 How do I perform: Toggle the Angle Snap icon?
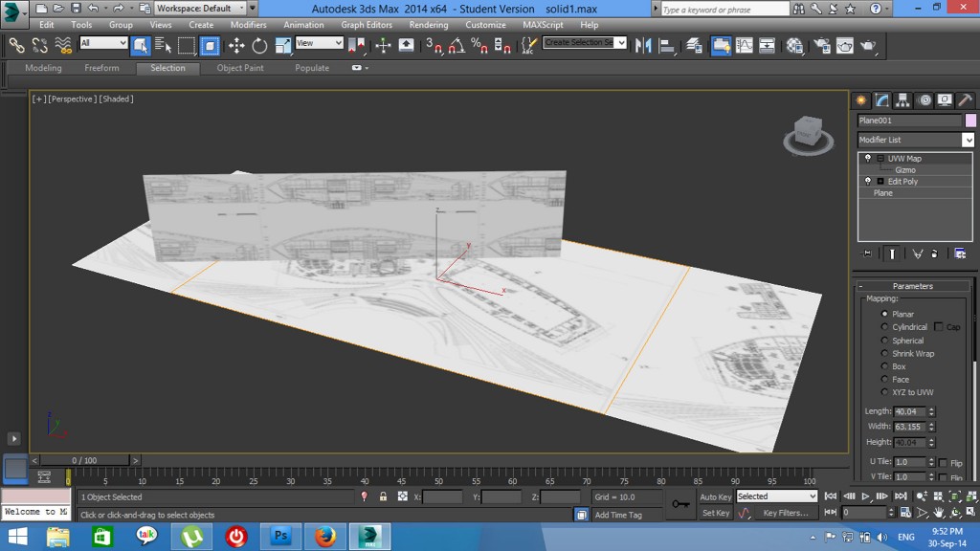click(457, 45)
